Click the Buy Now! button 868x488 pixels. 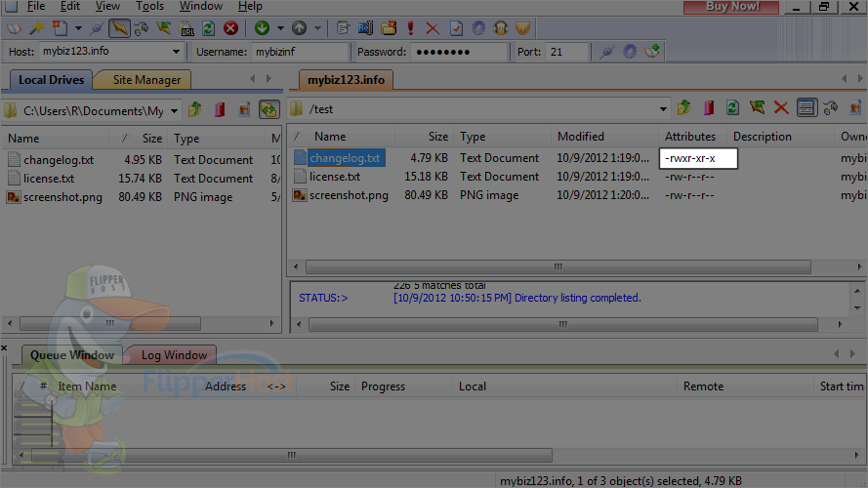(x=731, y=7)
